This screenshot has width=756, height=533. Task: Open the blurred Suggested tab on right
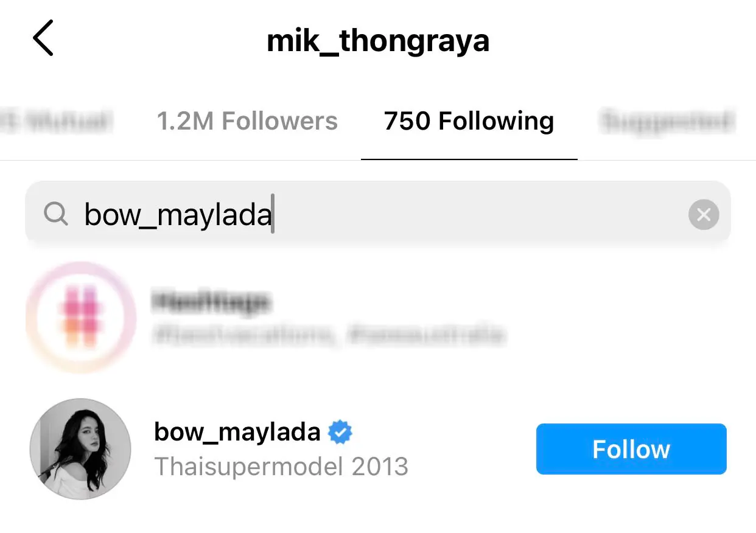tap(667, 121)
